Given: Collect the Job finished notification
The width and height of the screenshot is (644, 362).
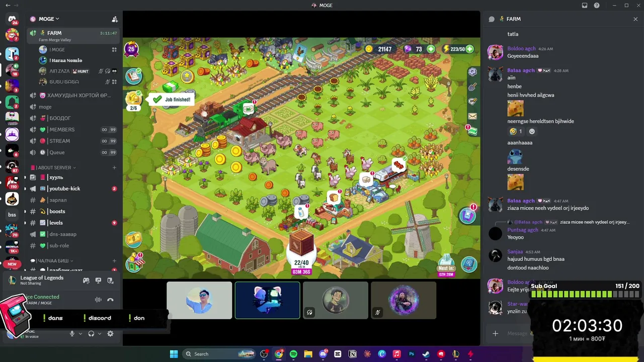Looking at the screenshot, I should pyautogui.click(x=172, y=100).
